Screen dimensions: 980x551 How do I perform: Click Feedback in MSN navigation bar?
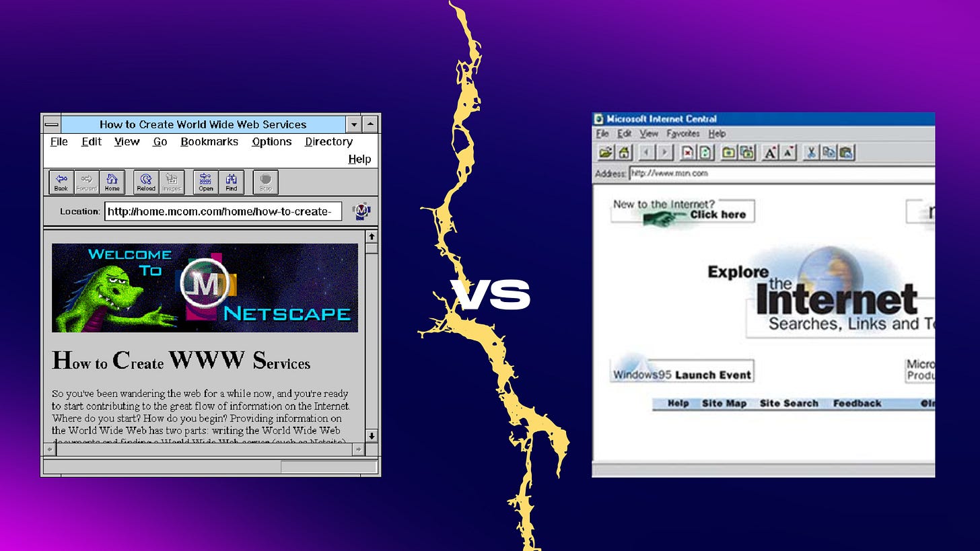point(857,404)
